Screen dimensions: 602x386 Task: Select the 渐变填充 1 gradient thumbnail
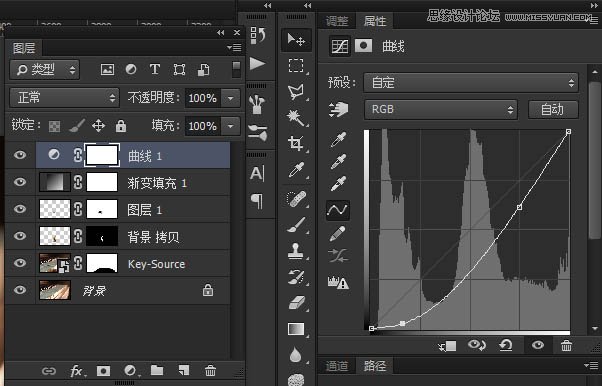coord(55,182)
